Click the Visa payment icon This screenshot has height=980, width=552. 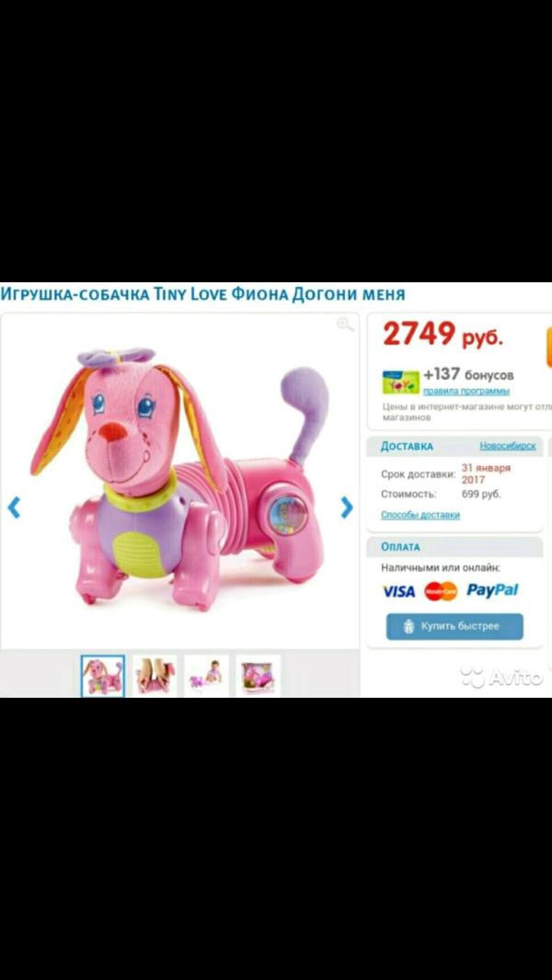(x=398, y=590)
